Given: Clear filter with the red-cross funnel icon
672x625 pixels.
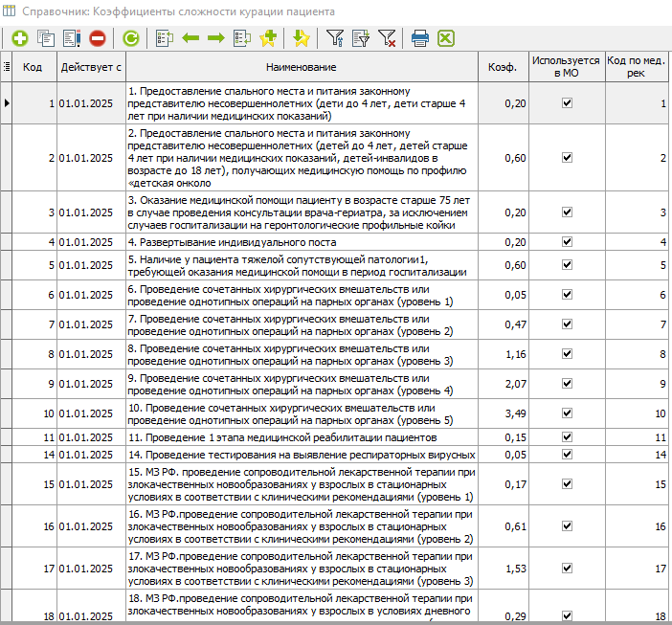Looking at the screenshot, I should pyautogui.click(x=387, y=38).
